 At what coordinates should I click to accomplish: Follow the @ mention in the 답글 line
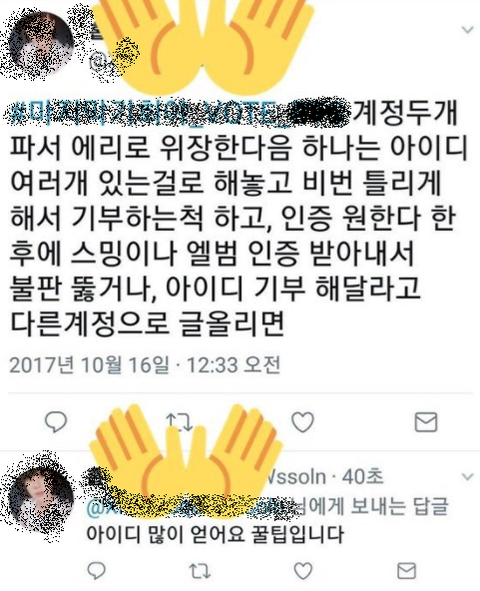pyautogui.click(x=188, y=506)
